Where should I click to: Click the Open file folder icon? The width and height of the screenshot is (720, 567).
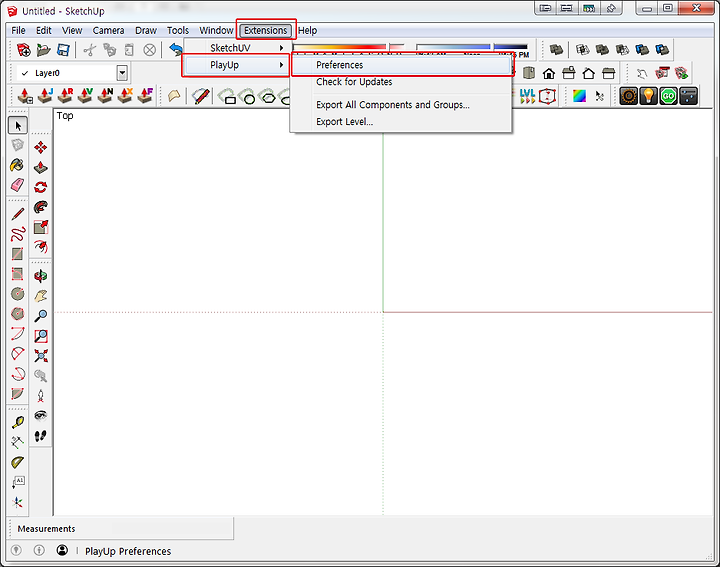click(43, 50)
